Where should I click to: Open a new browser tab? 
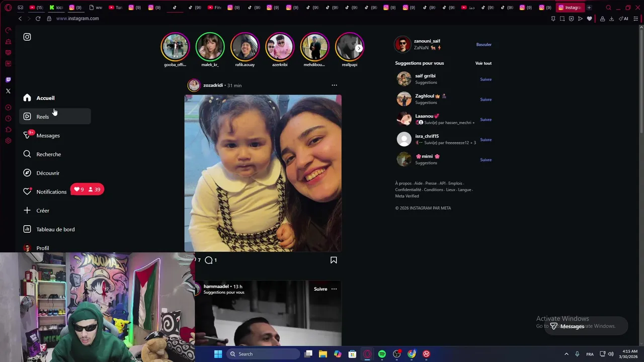click(x=589, y=8)
